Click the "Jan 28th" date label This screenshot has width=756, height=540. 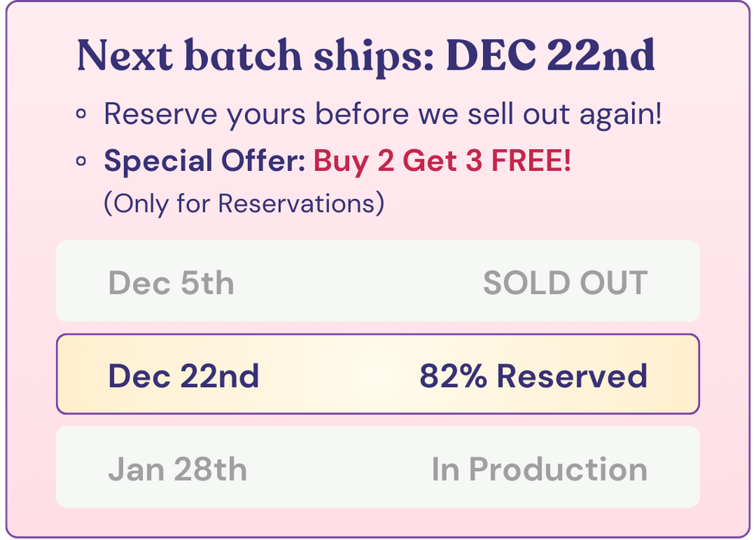(177, 469)
